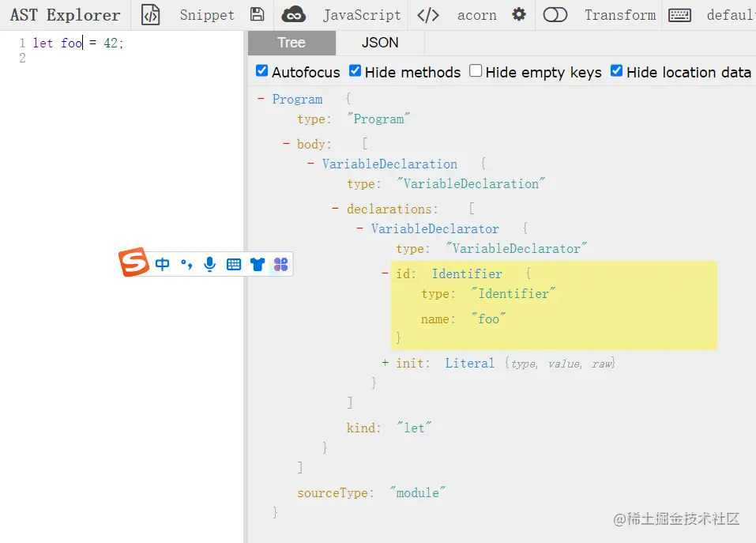Screen dimensions: 756x543
Task: Collapse the VariableDeclarator node
Action: click(x=359, y=228)
